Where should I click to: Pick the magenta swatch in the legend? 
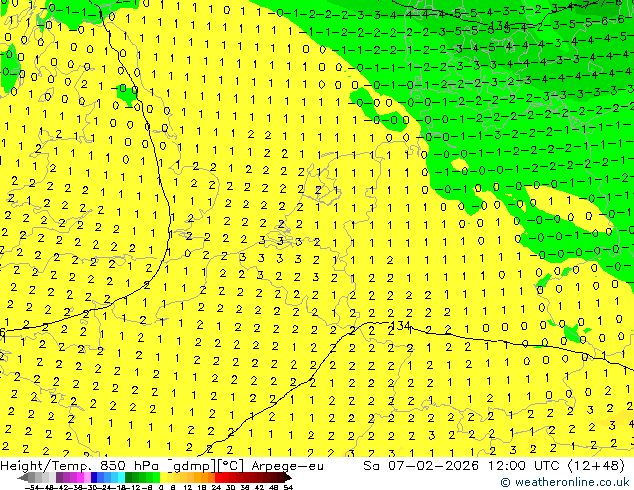(x=80, y=477)
